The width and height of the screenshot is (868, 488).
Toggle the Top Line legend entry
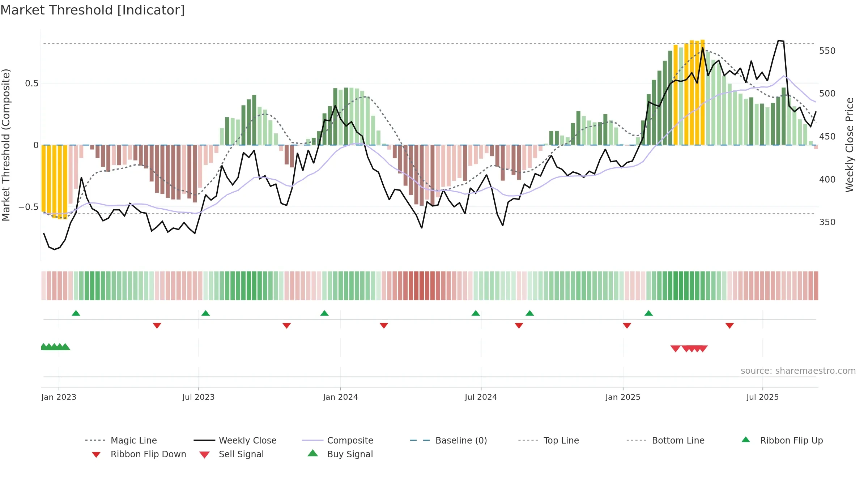click(549, 440)
